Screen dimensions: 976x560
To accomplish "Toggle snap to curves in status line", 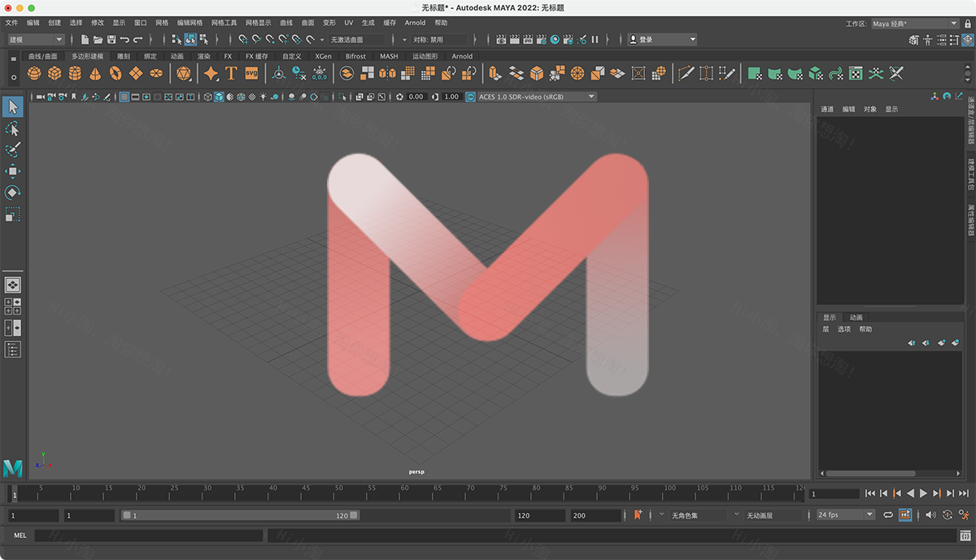I will click(x=256, y=39).
